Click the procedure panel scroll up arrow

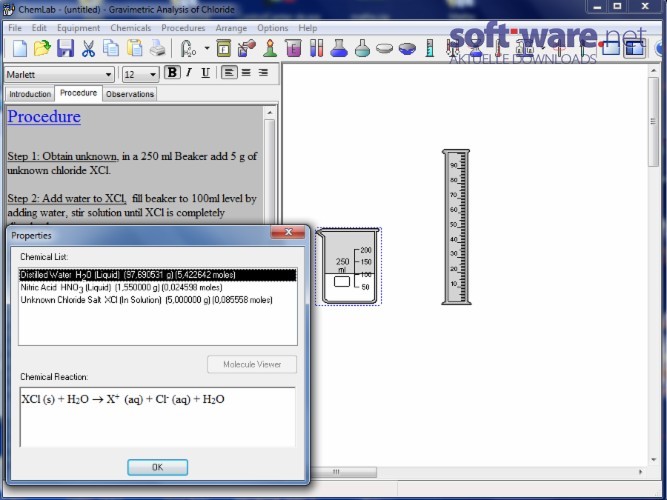(x=269, y=113)
